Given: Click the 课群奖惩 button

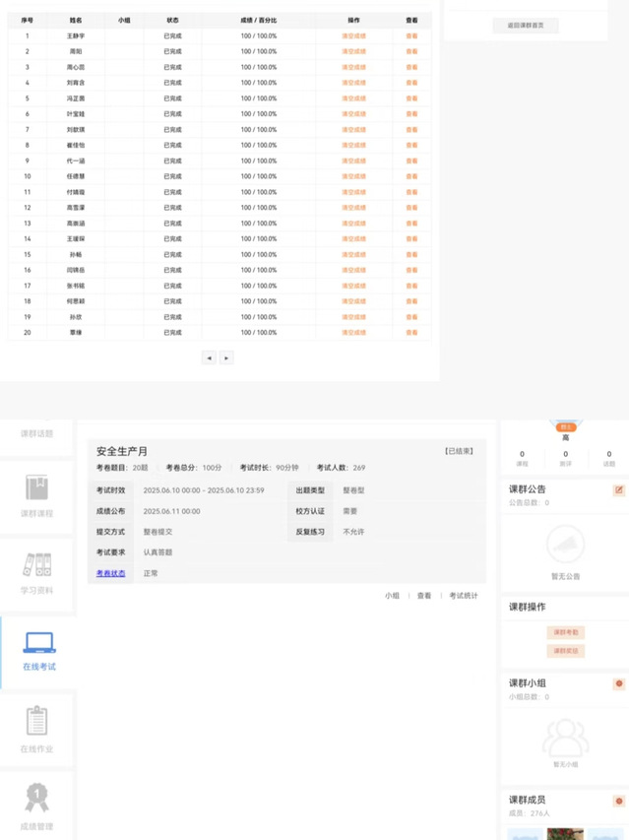Looking at the screenshot, I should point(565,651).
